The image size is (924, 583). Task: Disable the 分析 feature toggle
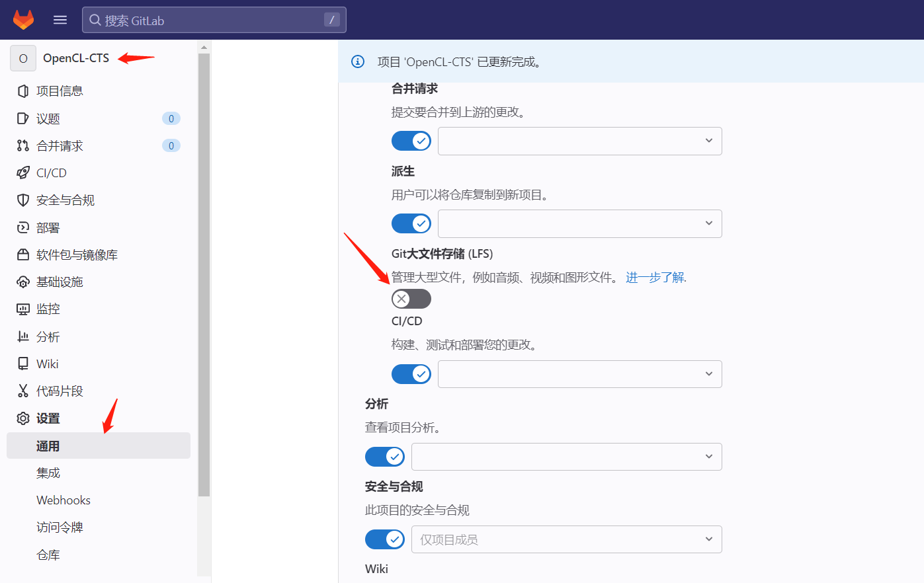click(x=385, y=457)
